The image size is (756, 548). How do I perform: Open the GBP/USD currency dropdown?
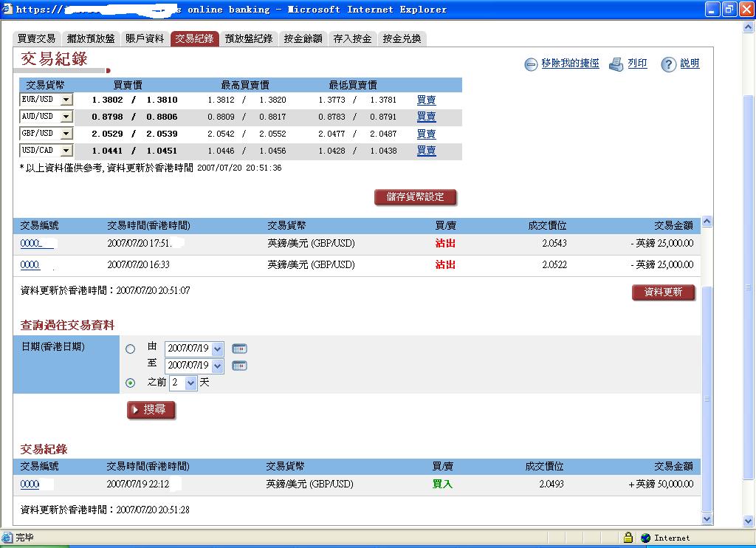click(x=66, y=133)
